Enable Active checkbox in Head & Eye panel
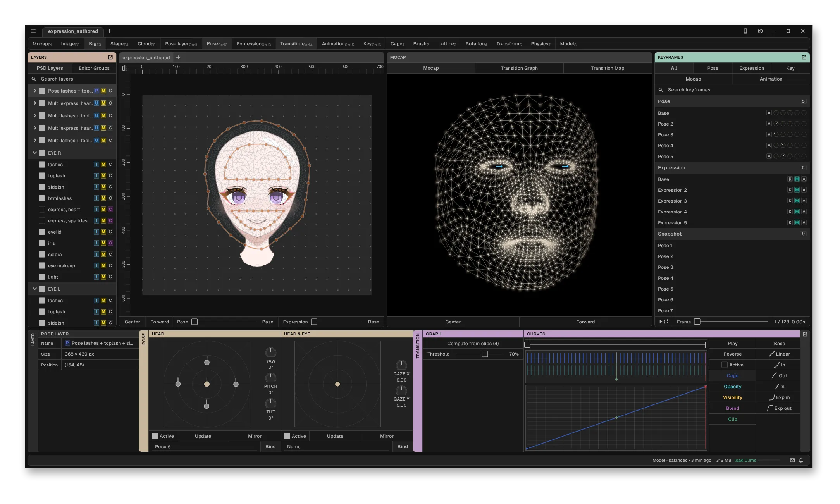Screen dimensions: 840x504 coord(287,436)
